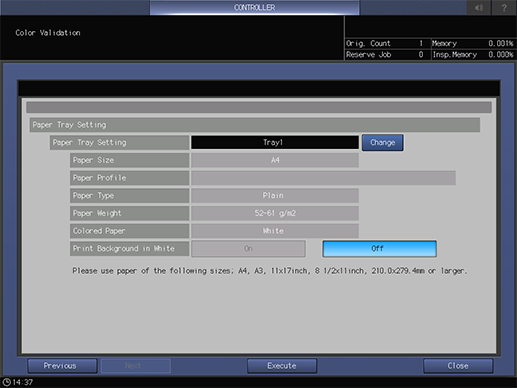Click the paper size instruction note
The image size is (517, 388).
(x=270, y=271)
